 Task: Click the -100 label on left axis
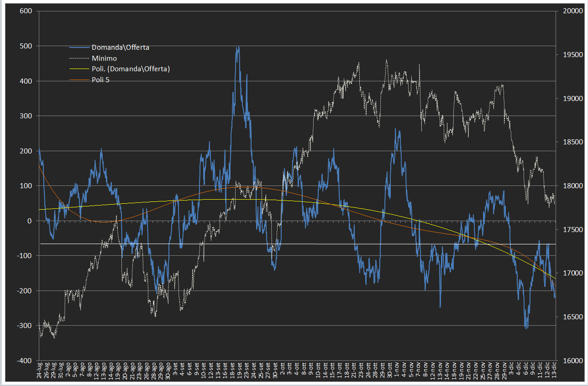tap(24, 256)
